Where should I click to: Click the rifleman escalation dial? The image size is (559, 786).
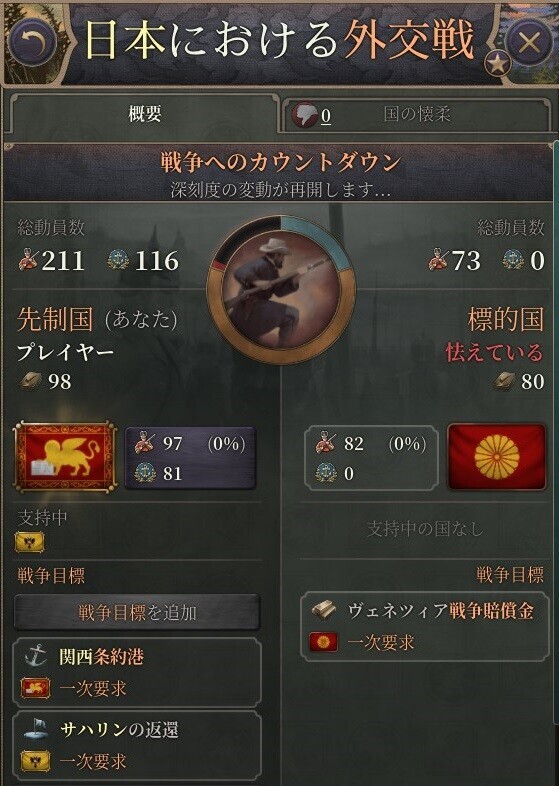tap(281, 290)
